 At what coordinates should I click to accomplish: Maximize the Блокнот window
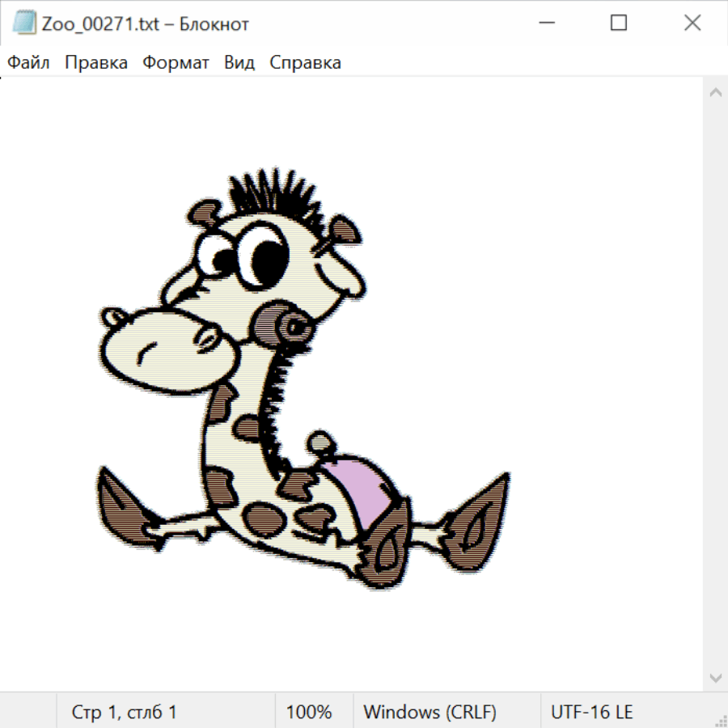tap(618, 23)
